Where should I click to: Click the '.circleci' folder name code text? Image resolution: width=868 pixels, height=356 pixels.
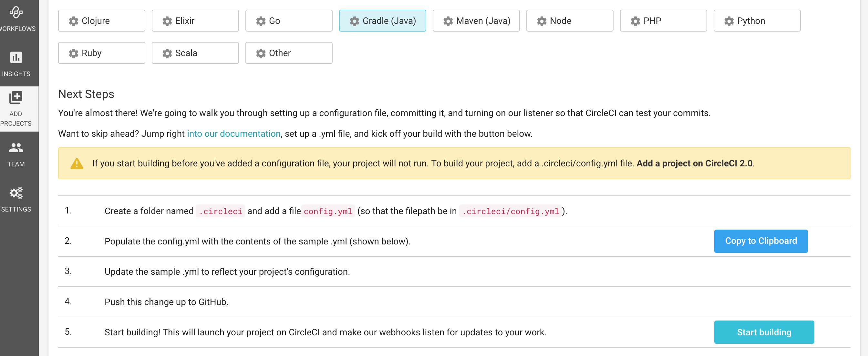coord(220,211)
